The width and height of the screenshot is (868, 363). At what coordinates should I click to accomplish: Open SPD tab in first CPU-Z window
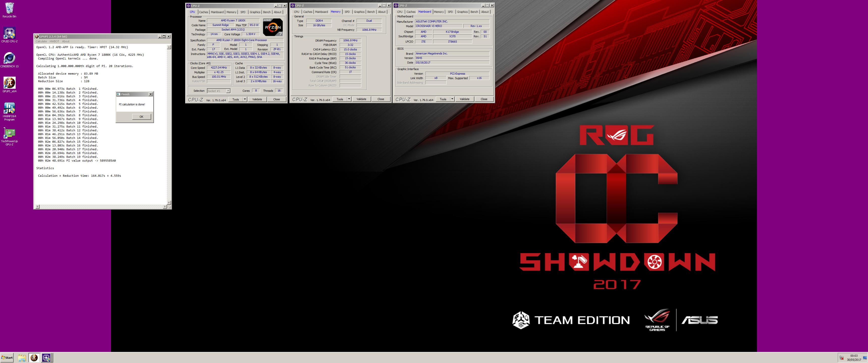click(243, 12)
